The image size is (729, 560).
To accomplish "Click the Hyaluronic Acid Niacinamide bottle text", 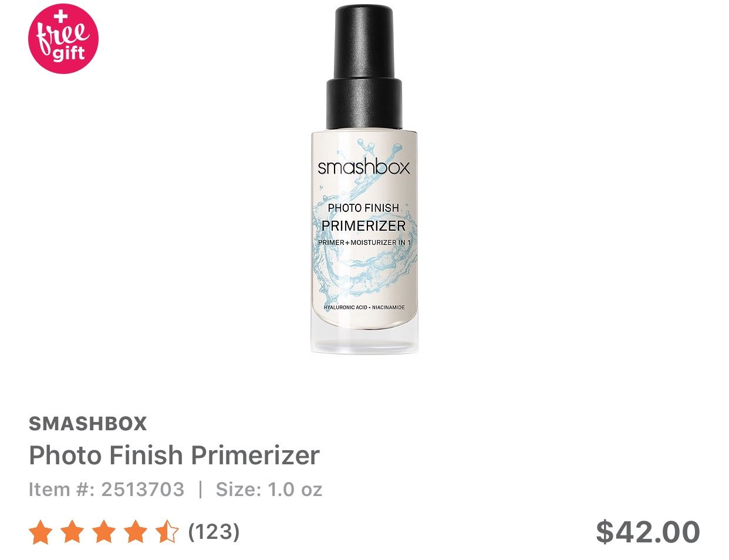I will coord(365,308).
